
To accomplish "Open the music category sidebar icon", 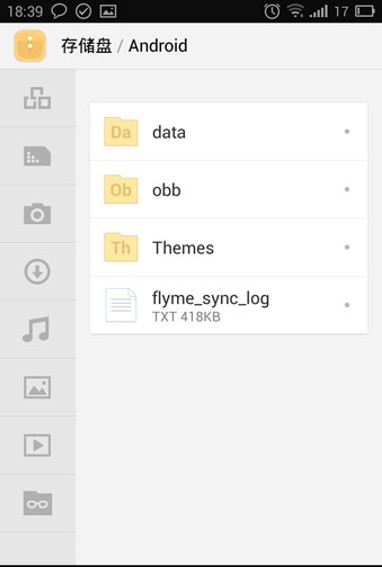I will (36, 329).
